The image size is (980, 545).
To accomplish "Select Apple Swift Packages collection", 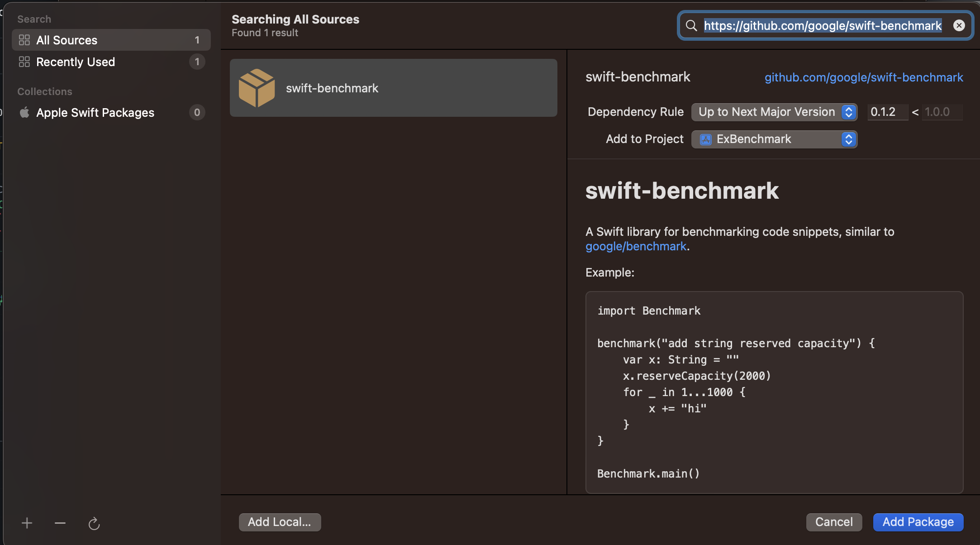I will coord(95,113).
